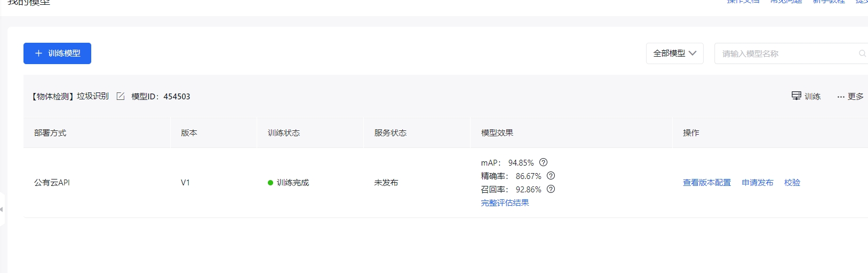Click 查看版本配置 link
Screen dimensions: 868x273
707,182
